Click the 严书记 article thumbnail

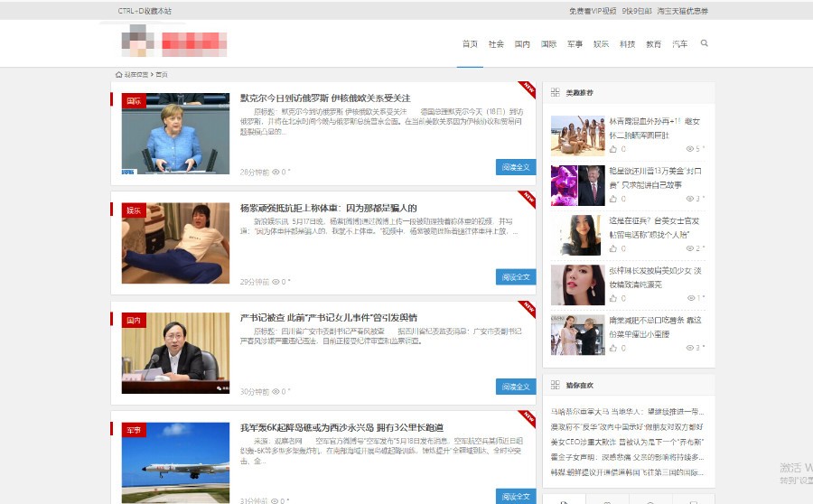[175, 353]
